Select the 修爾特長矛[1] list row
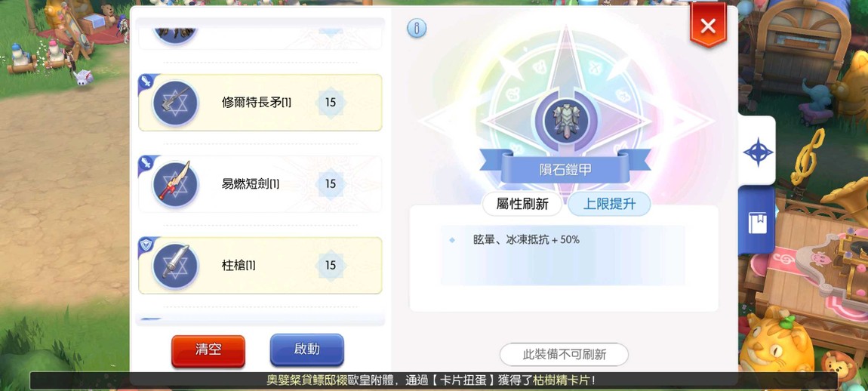The image size is (868, 391). [260, 103]
